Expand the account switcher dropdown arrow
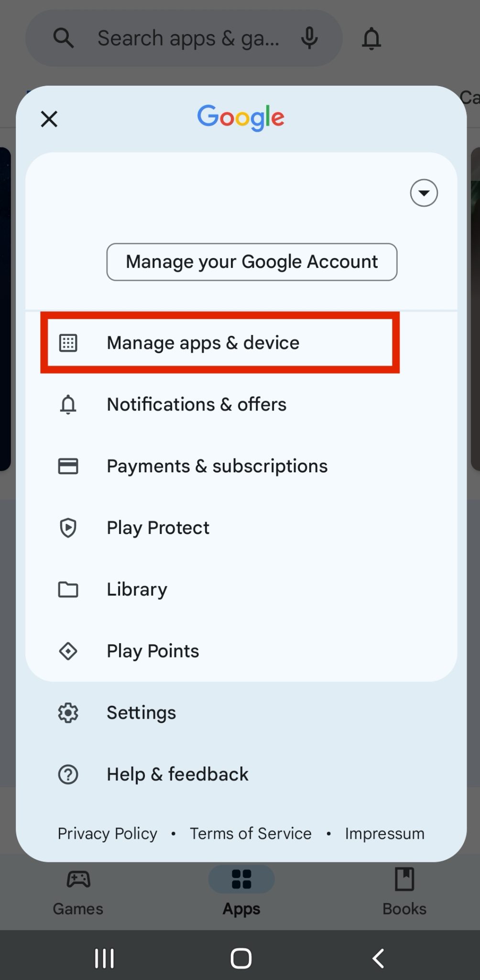This screenshot has width=480, height=980. tap(424, 193)
